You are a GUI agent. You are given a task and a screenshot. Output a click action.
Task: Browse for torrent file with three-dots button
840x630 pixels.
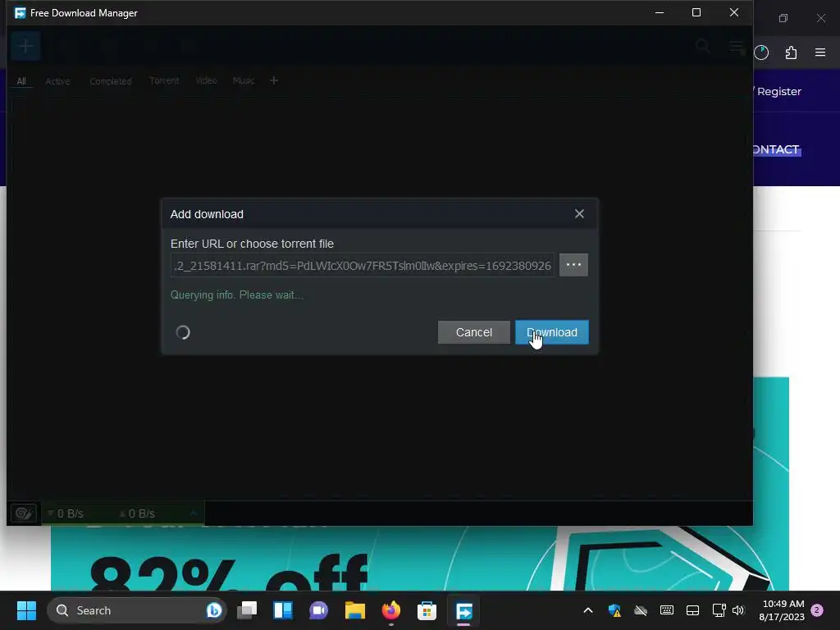click(573, 265)
